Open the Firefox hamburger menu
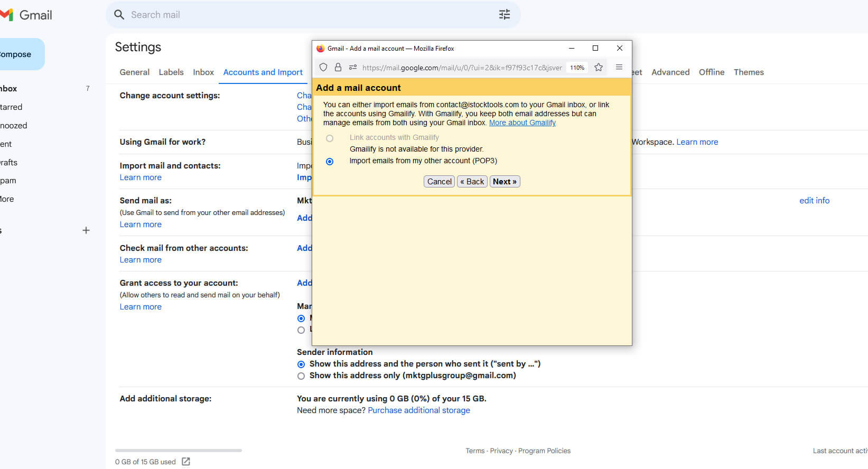 click(619, 67)
